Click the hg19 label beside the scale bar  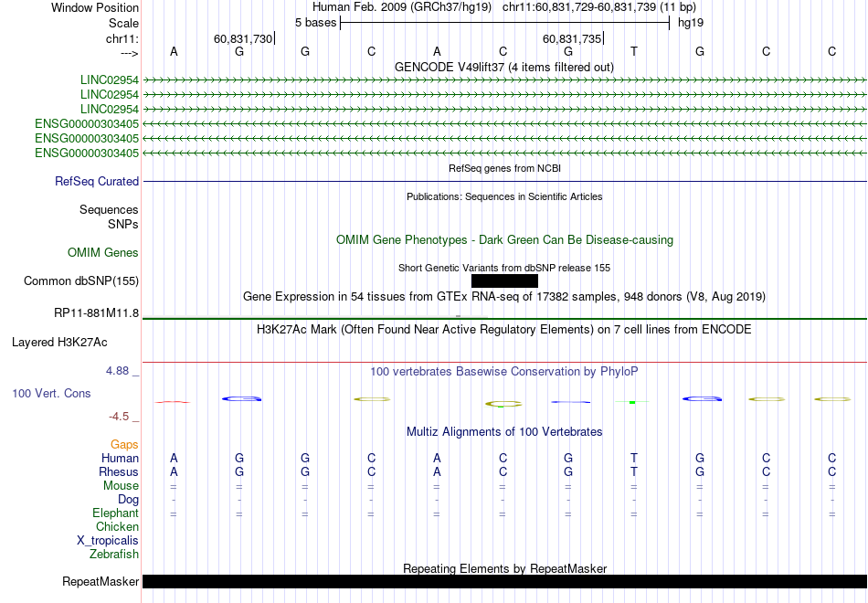click(x=691, y=23)
